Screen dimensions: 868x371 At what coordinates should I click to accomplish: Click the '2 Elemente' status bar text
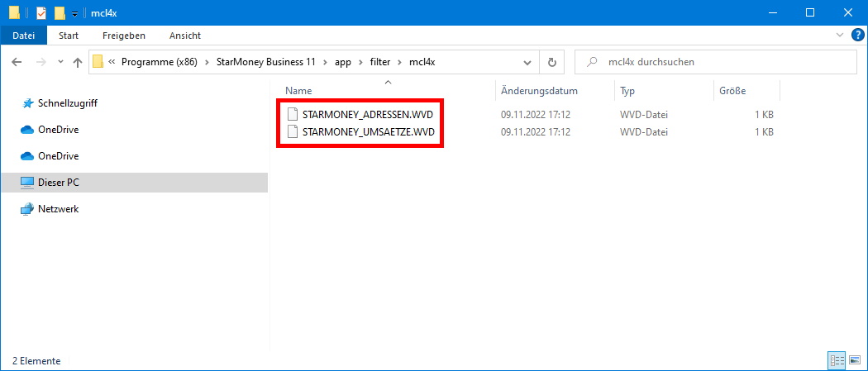coord(36,361)
